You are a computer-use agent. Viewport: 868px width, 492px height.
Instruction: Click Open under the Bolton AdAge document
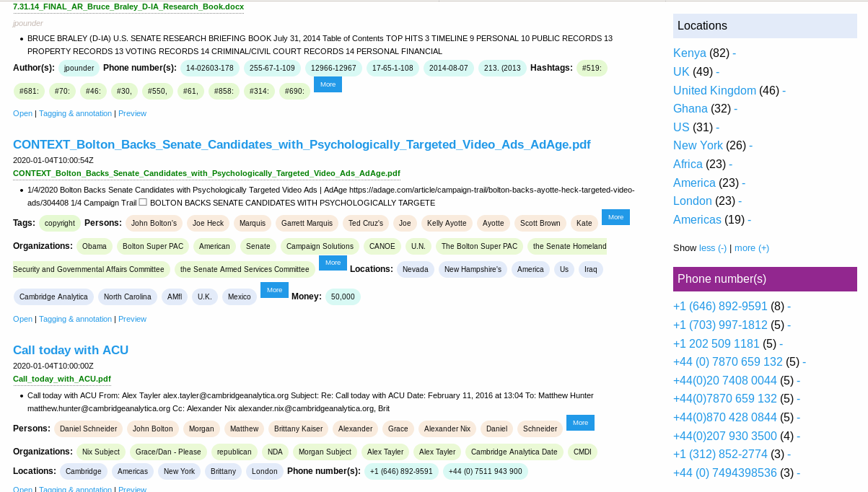[22, 319]
